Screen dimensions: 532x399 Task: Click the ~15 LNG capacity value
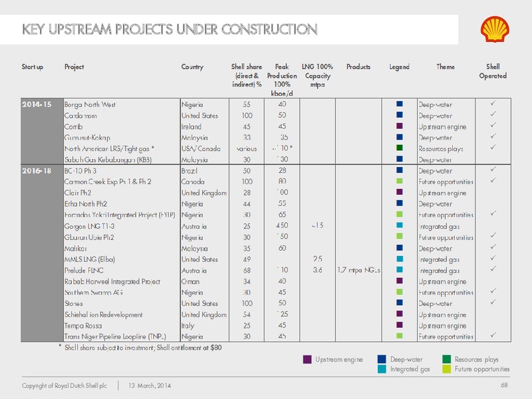click(x=317, y=225)
